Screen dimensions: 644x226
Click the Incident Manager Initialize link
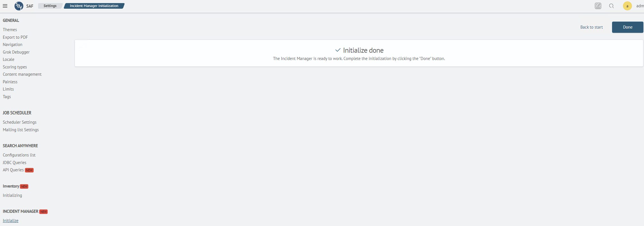click(x=11, y=221)
